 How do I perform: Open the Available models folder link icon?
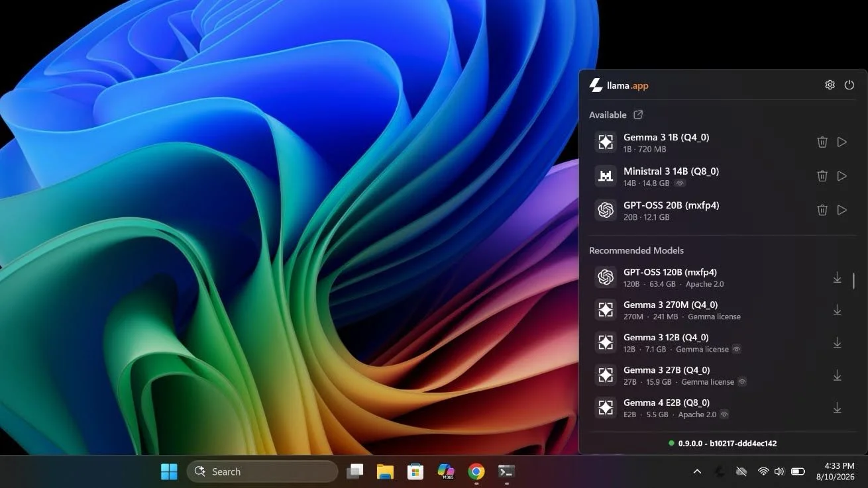[x=638, y=115]
